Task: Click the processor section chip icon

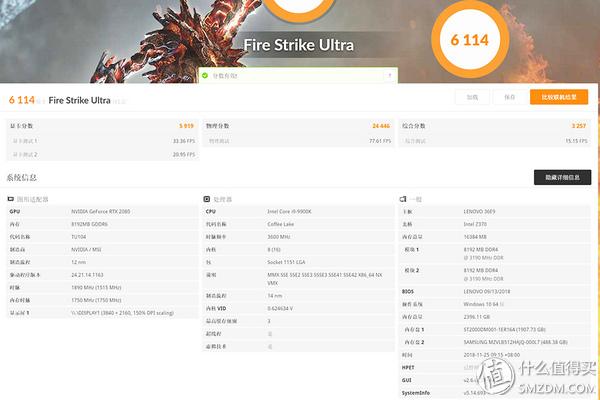Action: (x=207, y=199)
